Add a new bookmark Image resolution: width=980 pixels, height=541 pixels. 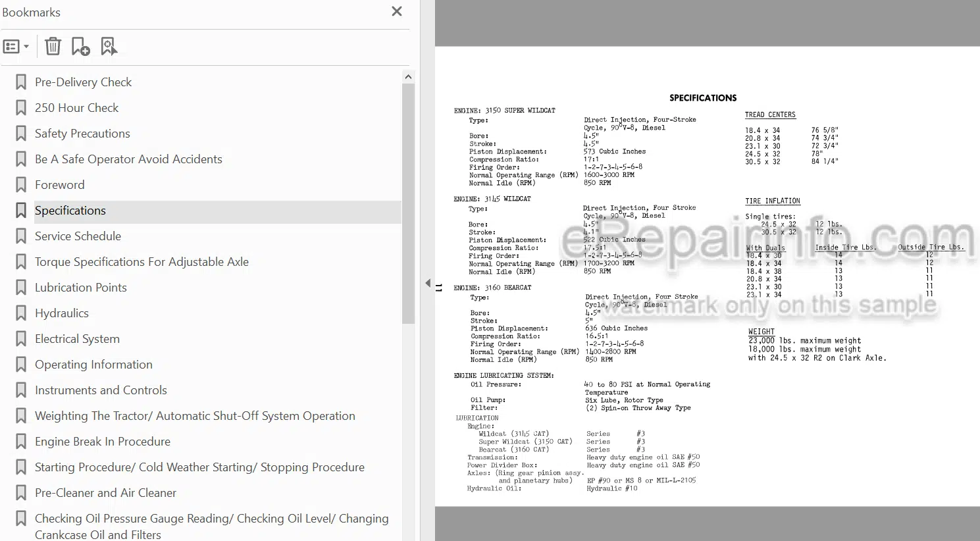[x=80, y=47]
